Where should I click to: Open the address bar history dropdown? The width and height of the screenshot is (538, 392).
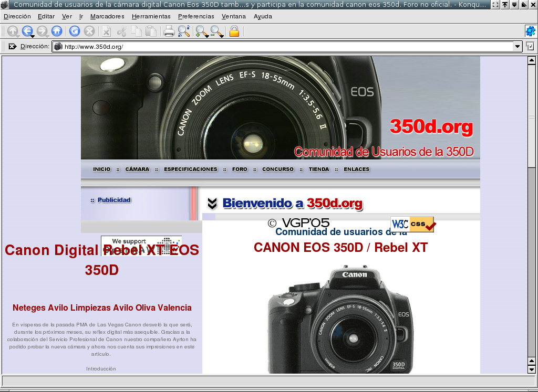[517, 47]
